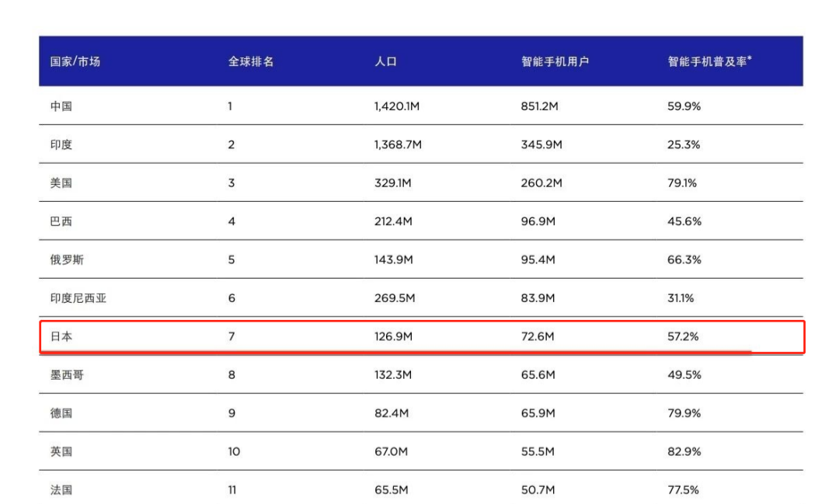Image resolution: width=839 pixels, height=504 pixels.
Task: Click the 72.6M smartphone users value for 日本
Action: pyautogui.click(x=538, y=336)
